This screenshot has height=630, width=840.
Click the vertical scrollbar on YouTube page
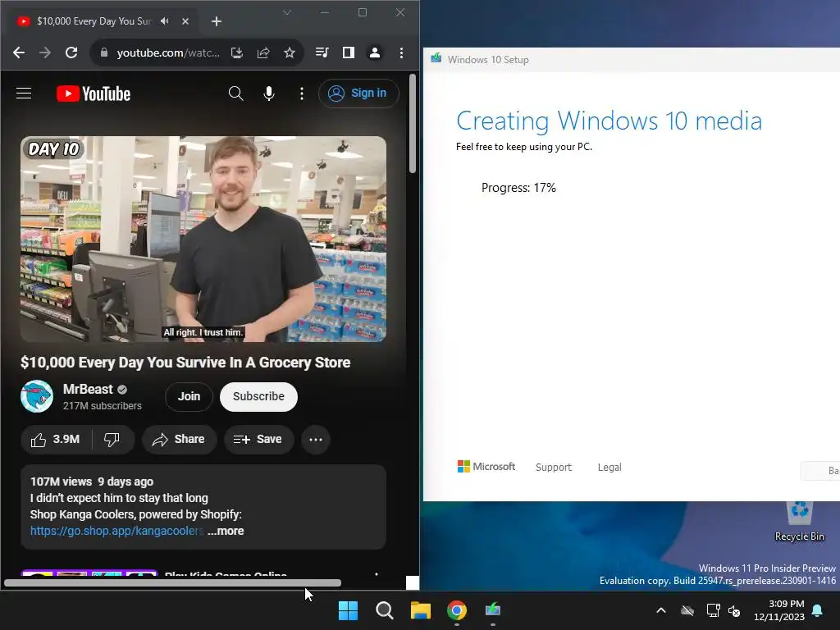point(413,125)
